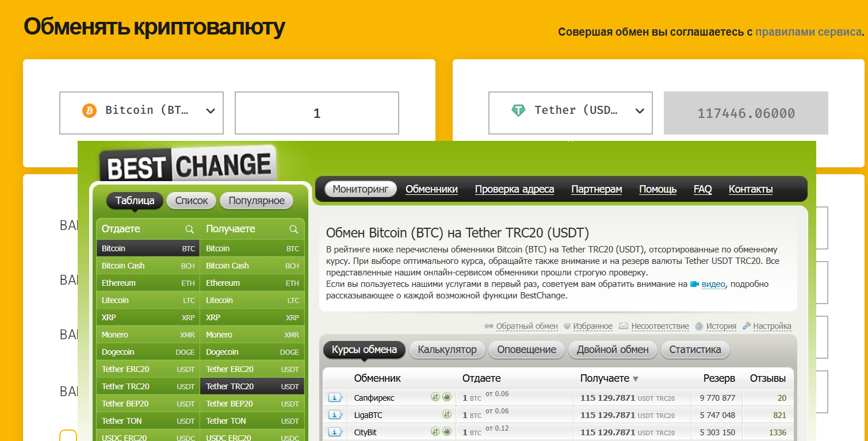Click the BestChange logo
868x441 pixels.
coord(187,164)
